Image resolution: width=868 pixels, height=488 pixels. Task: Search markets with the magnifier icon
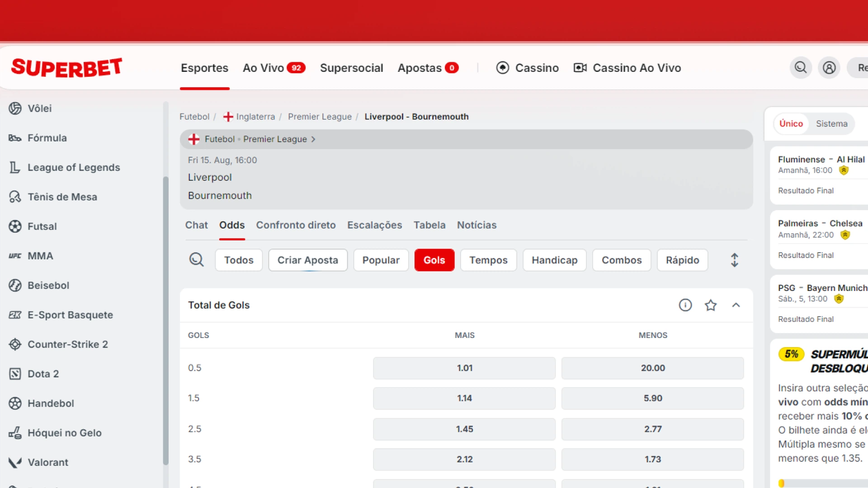tap(196, 260)
